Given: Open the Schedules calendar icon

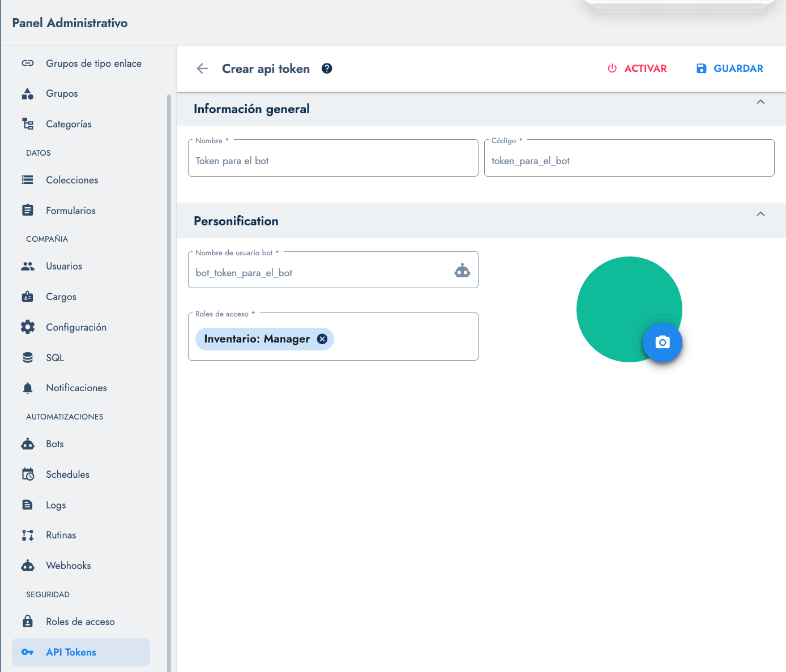Looking at the screenshot, I should pyautogui.click(x=28, y=474).
